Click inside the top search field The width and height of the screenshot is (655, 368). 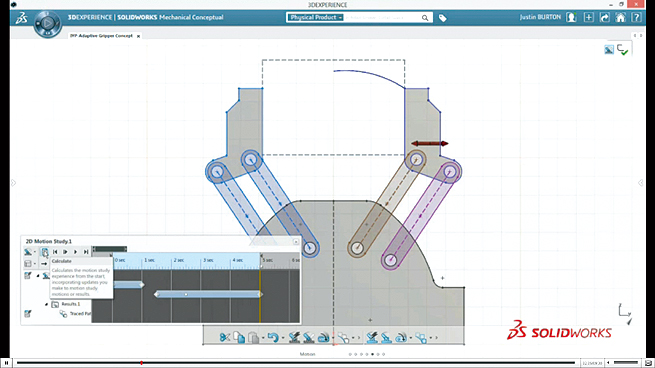pyautogui.click(x=382, y=18)
